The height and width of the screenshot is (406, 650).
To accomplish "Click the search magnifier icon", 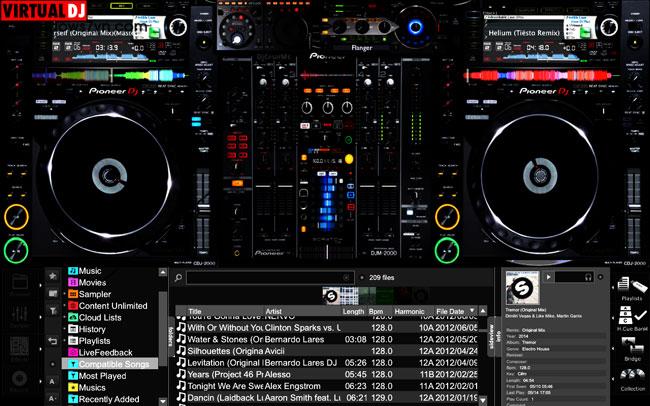I will point(178,277).
